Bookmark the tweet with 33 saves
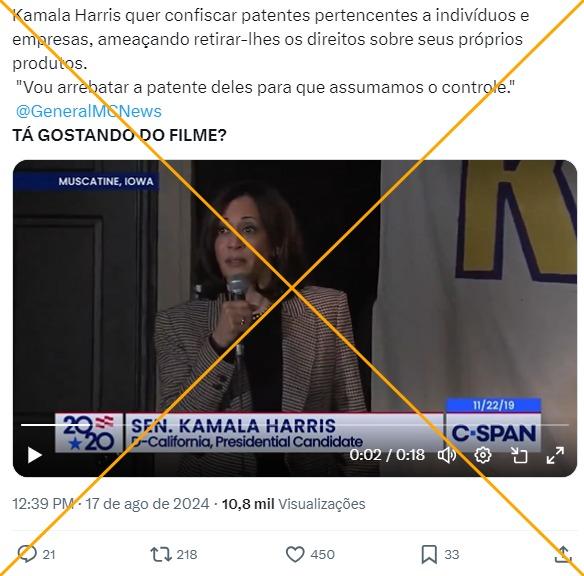Viewport: 584px width, 576px height. [429, 554]
